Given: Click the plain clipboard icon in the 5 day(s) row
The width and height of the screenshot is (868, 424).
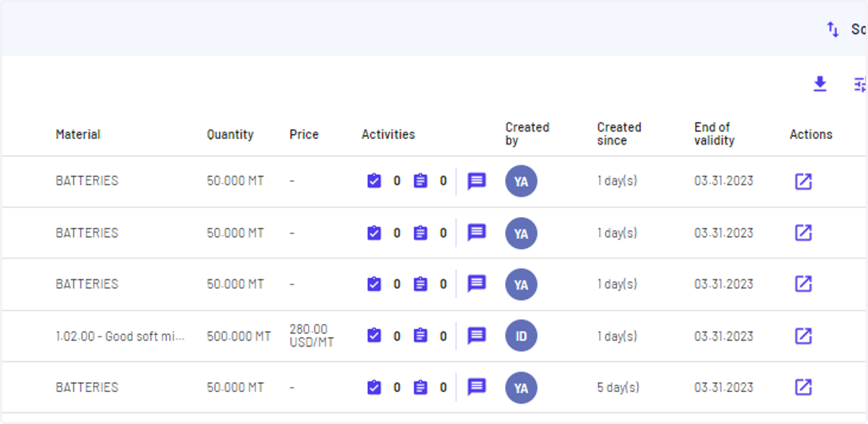Looking at the screenshot, I should [x=420, y=388].
